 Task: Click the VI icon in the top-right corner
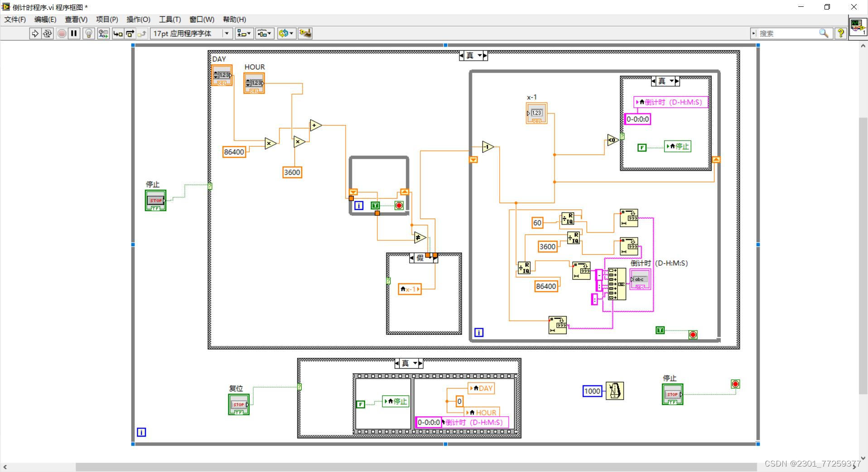(x=858, y=26)
